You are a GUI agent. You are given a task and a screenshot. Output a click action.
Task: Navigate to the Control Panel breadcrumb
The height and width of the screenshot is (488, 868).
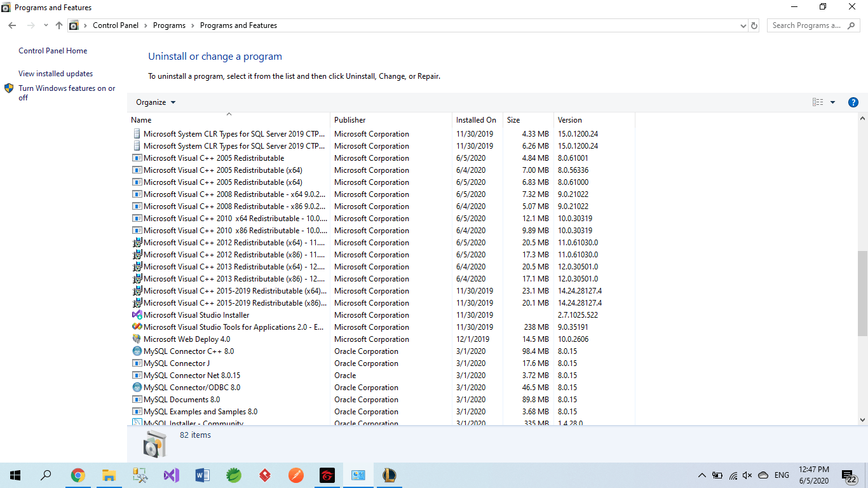116,25
